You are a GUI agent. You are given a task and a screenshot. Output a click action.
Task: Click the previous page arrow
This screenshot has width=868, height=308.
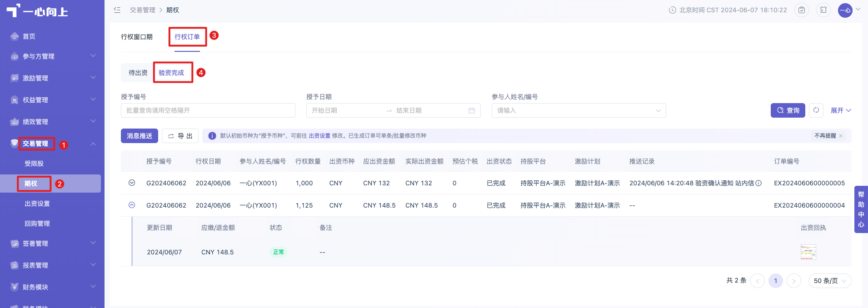(758, 281)
